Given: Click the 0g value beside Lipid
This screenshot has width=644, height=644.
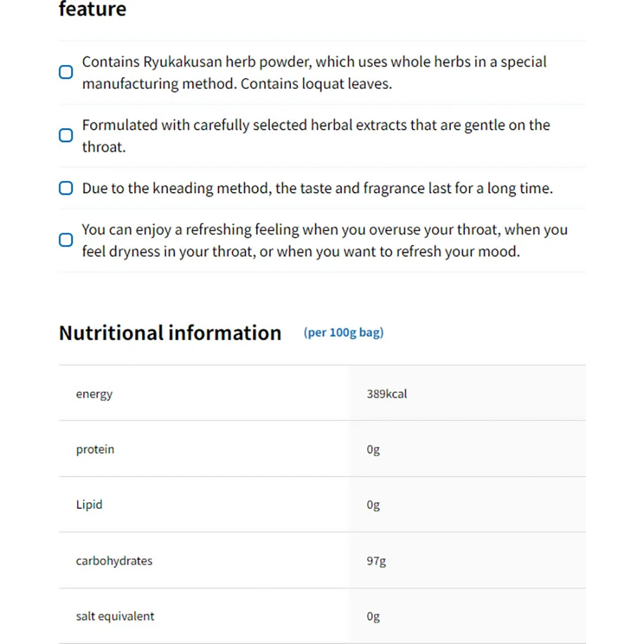Looking at the screenshot, I should point(373,505).
